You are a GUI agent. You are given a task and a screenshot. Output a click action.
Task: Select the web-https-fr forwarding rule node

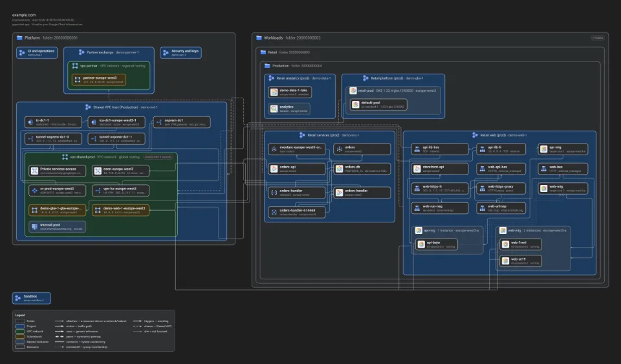tap(440, 188)
